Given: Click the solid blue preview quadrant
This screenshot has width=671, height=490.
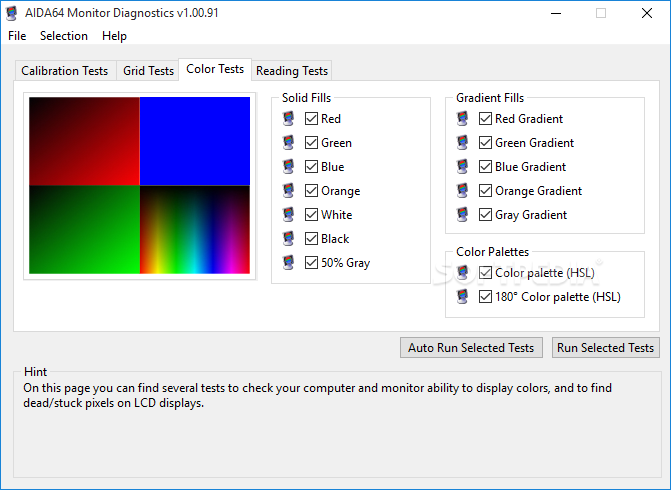Looking at the screenshot, I should coord(195,141).
